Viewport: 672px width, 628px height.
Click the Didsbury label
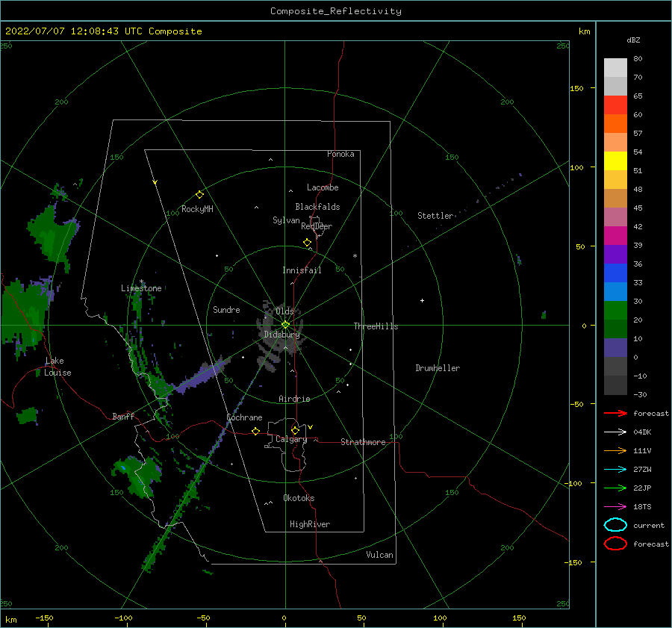(x=281, y=335)
